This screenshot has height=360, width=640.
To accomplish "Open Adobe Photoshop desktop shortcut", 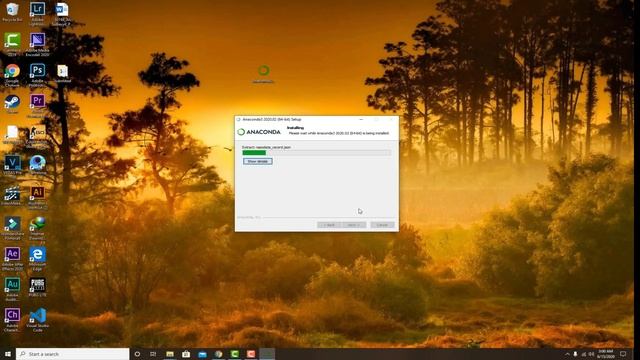I will coord(37,75).
